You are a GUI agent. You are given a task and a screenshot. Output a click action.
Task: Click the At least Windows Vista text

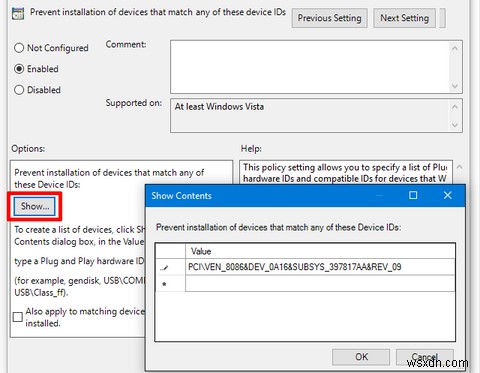click(x=219, y=107)
